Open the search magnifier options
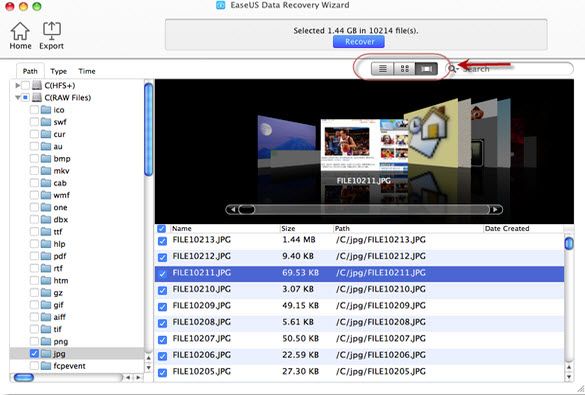 coord(453,69)
